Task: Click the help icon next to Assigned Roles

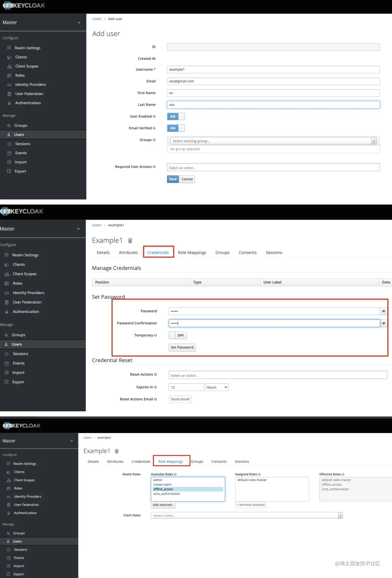Action: [259, 474]
